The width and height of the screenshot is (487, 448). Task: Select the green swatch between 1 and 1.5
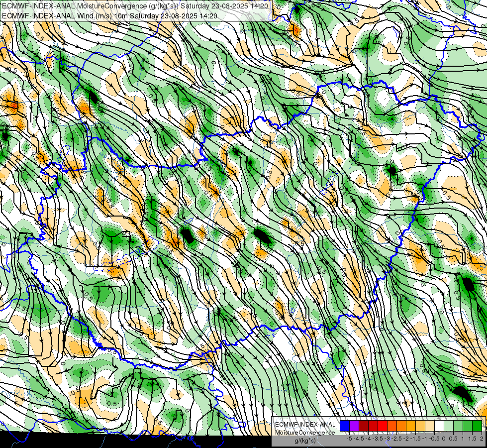(x=468, y=426)
